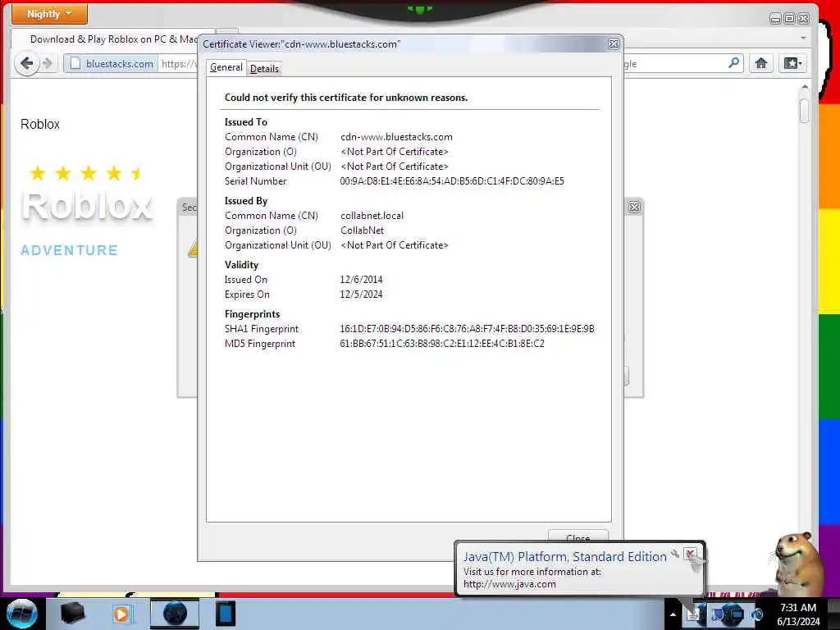Open the browser Home page icon
The image size is (840, 630).
point(760,63)
